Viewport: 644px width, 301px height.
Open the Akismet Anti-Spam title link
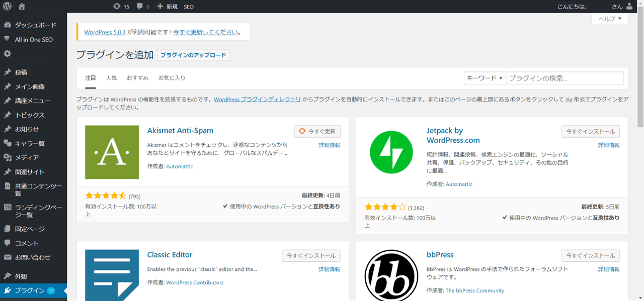[180, 131]
